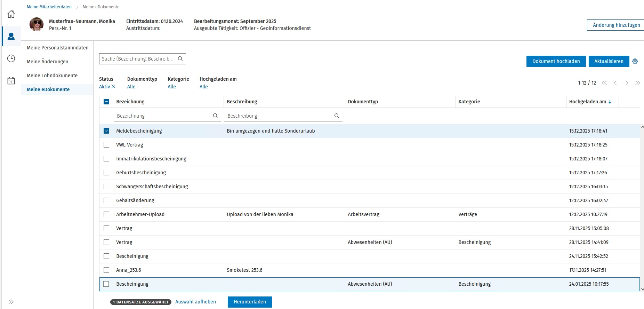
Task: Click the magnifier in Bezeichnung filter field
Action: coord(216,116)
